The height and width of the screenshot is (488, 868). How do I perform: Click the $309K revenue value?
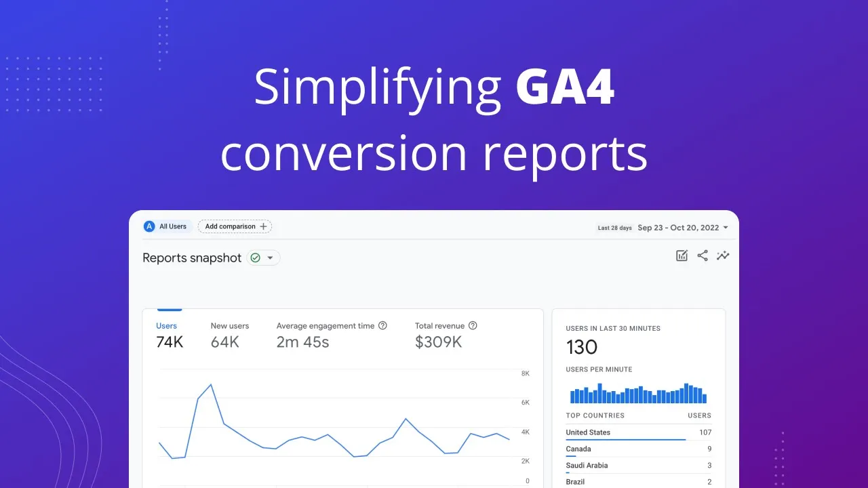coord(438,342)
